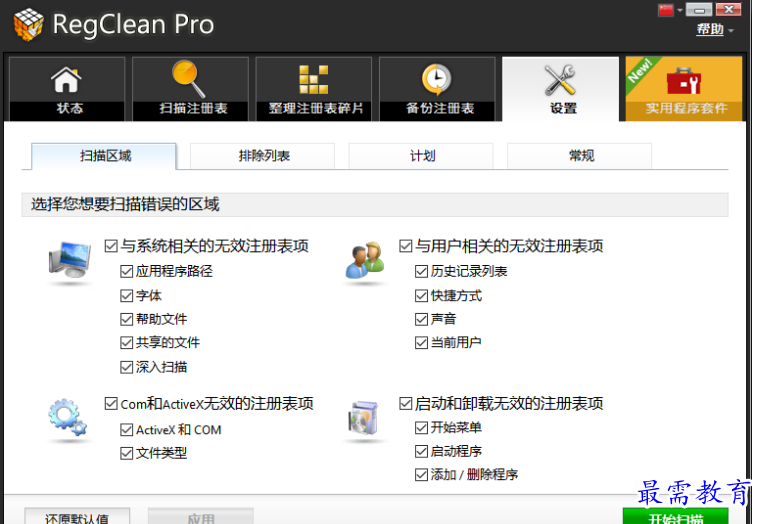
Task: Toggle the 声音 checkbox
Action: 421,319
